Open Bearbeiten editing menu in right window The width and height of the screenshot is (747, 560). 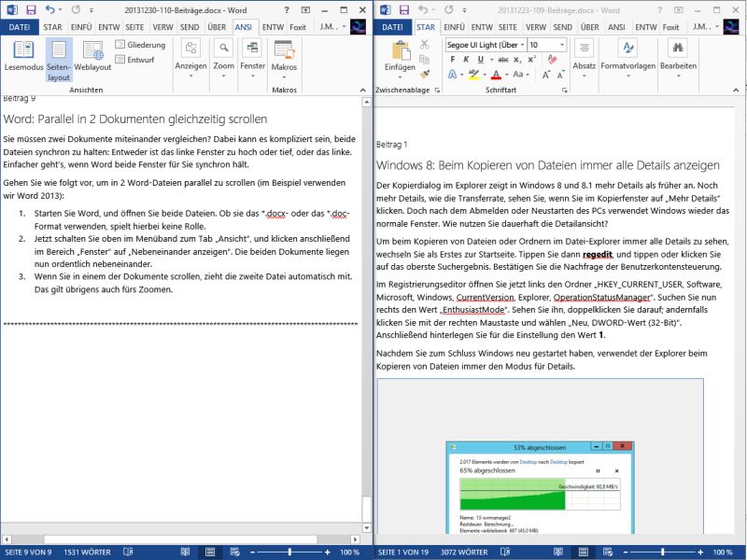pos(678,59)
